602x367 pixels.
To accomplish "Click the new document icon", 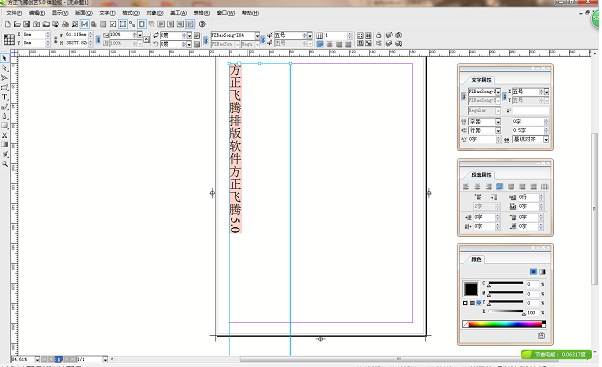I will click(8, 24).
